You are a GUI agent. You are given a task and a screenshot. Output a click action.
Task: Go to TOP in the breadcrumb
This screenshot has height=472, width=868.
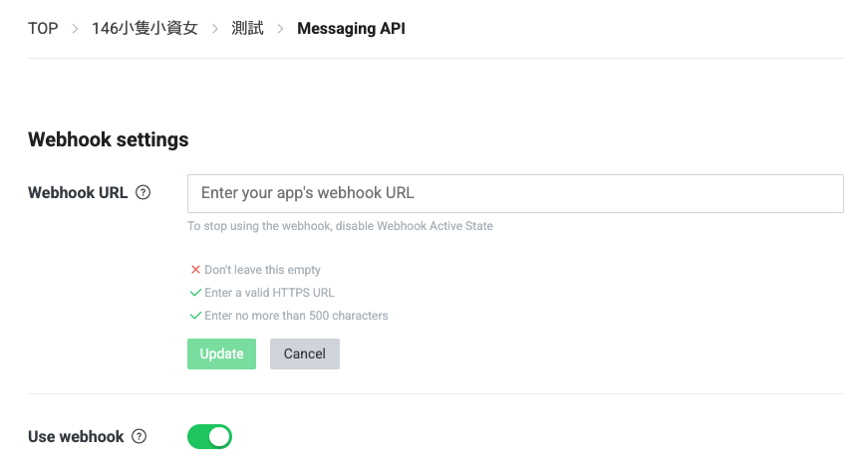[x=43, y=29]
